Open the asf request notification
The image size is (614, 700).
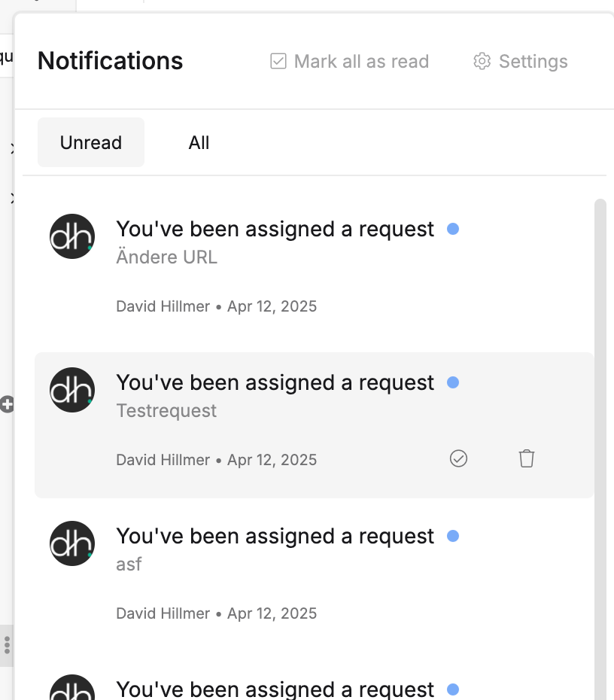coord(314,572)
